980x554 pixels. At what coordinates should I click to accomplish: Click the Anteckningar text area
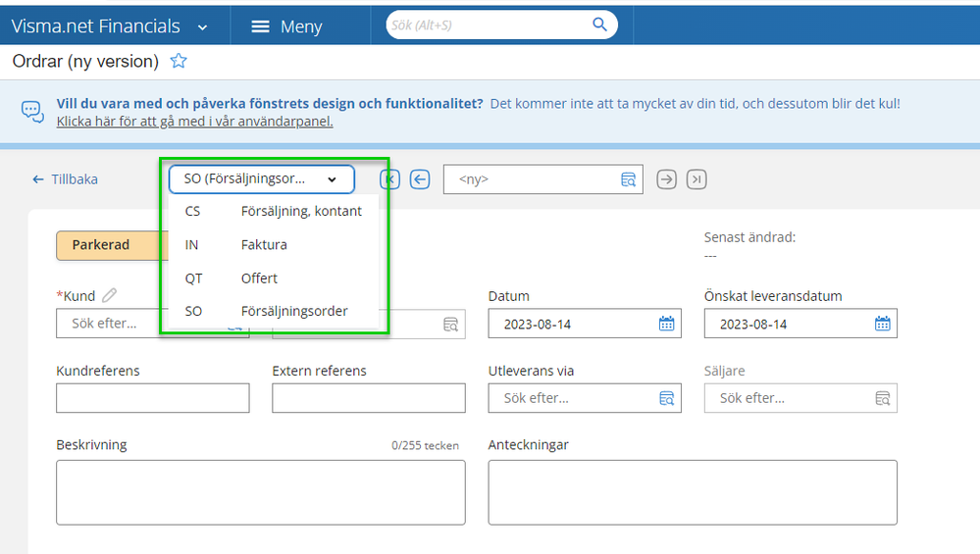click(693, 492)
